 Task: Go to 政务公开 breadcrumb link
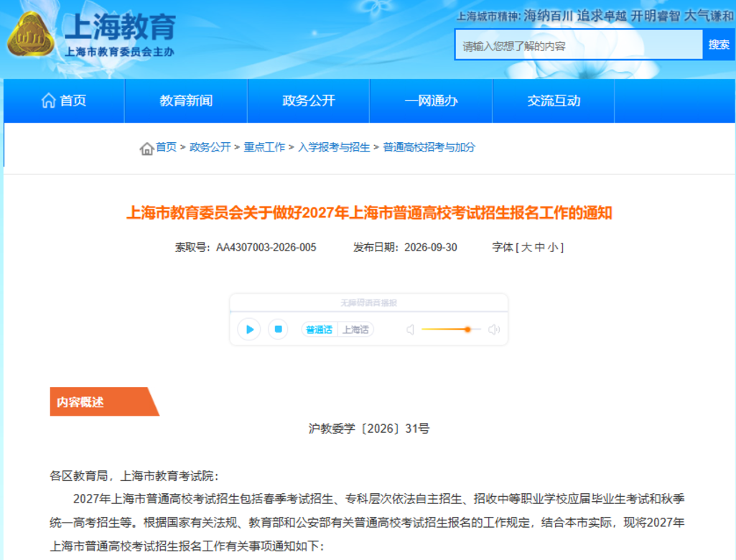[210, 147]
